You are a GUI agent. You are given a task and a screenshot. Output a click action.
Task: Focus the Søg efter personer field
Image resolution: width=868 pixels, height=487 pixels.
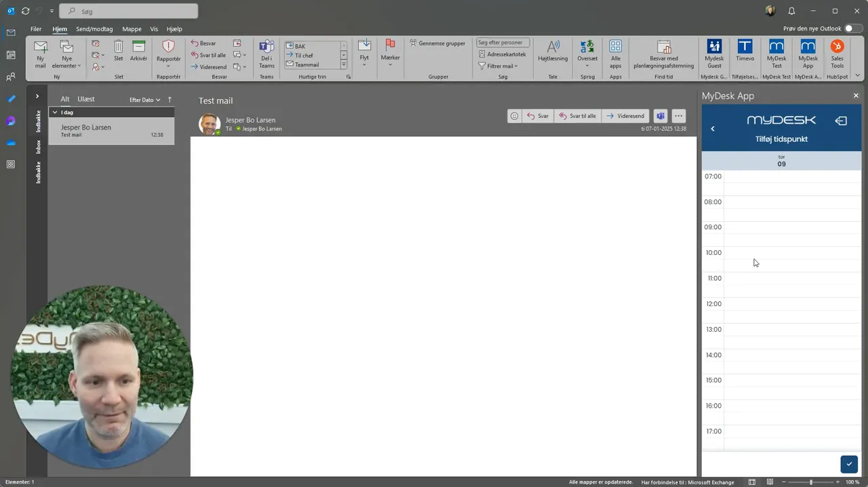503,43
